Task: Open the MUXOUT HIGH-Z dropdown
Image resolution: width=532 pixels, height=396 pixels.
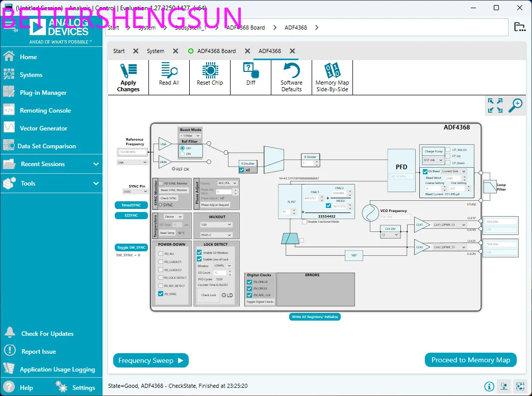Action: pos(216,234)
